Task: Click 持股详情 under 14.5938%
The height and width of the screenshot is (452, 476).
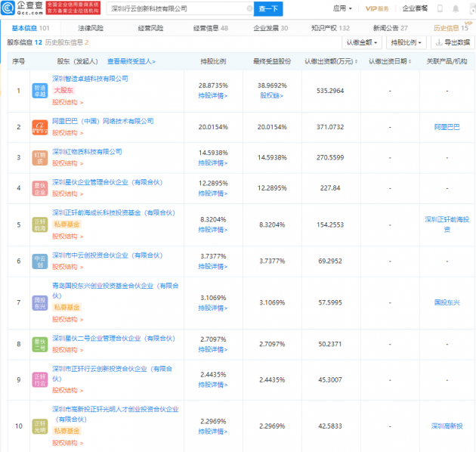Action: [213, 163]
